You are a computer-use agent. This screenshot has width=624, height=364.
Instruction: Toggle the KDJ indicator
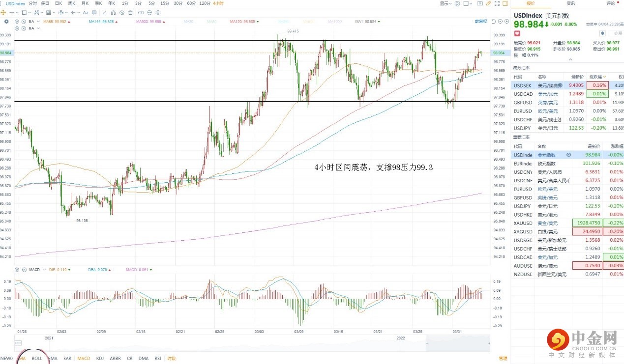[x=100, y=359]
